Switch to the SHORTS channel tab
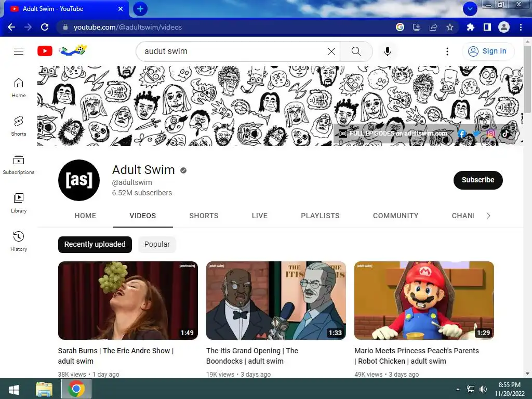Screen dimensions: 532x399 tap(204, 216)
